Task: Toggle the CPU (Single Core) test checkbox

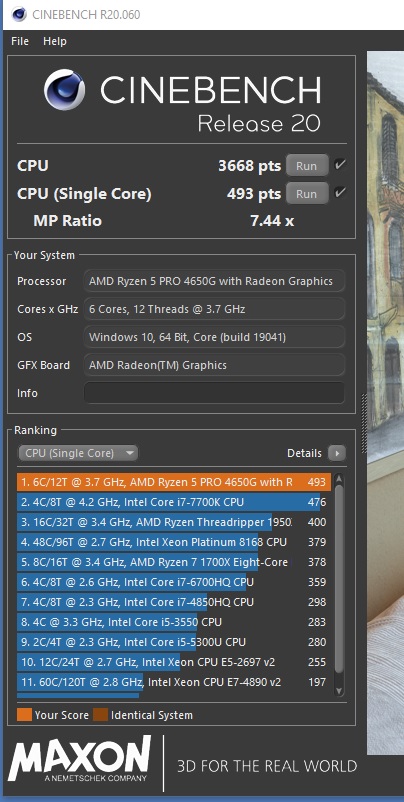Action: click(340, 193)
